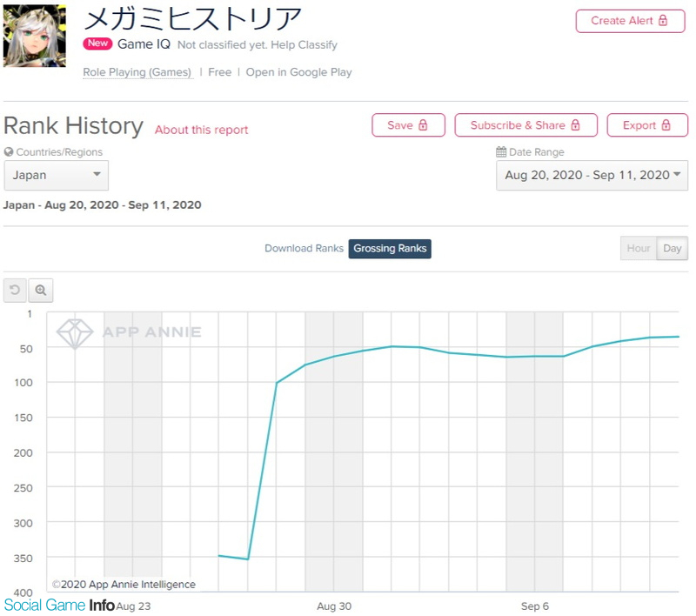Open the メガミヒストリア app icon
The width and height of the screenshot is (696, 616).
[x=35, y=36]
